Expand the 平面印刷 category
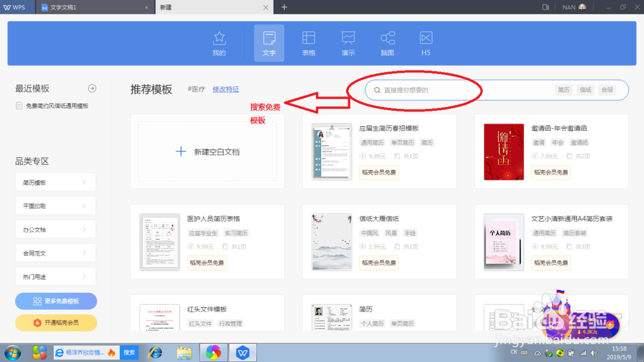 [x=55, y=206]
